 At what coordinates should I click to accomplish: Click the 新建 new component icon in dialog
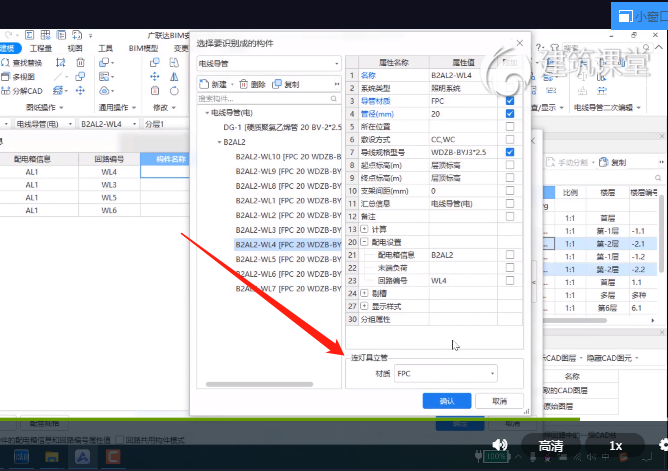coord(204,84)
